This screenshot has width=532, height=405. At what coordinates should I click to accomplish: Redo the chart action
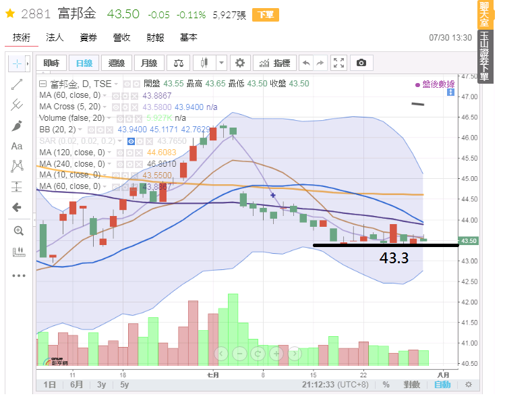click(x=320, y=63)
